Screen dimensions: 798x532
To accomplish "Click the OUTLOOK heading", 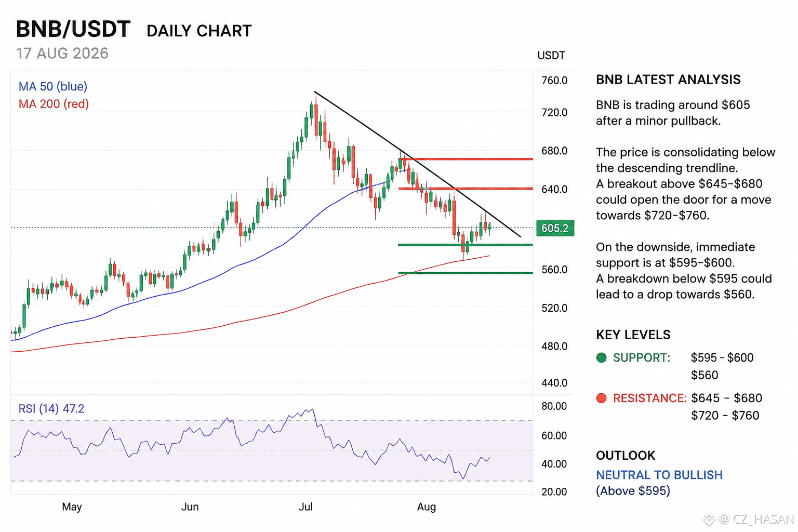I will pyautogui.click(x=626, y=456).
